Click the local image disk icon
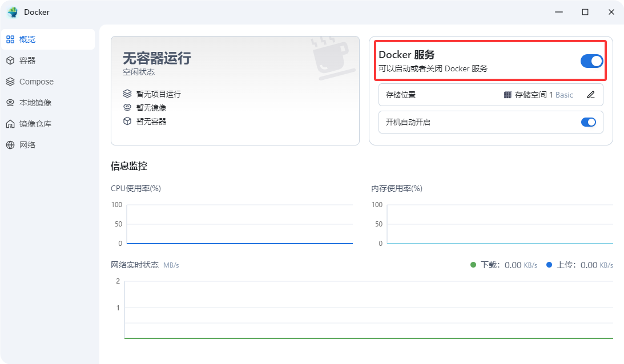This screenshot has width=624, height=364. (10, 103)
